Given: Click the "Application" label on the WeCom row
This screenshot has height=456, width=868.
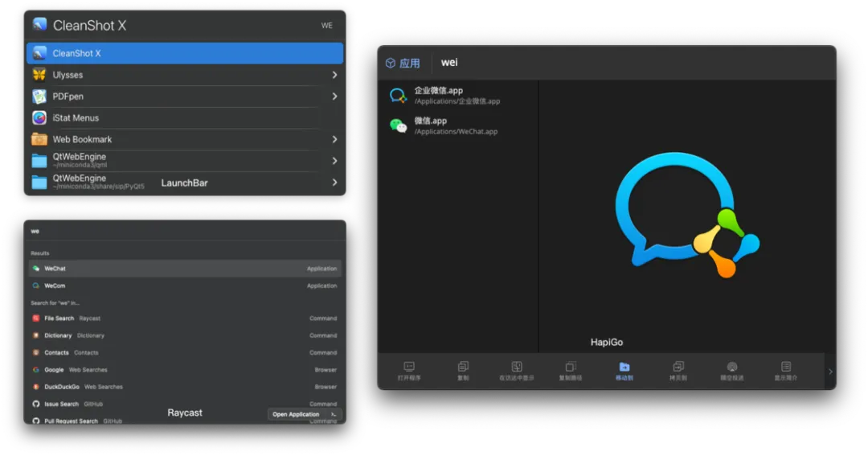Looking at the screenshot, I should click(x=321, y=286).
